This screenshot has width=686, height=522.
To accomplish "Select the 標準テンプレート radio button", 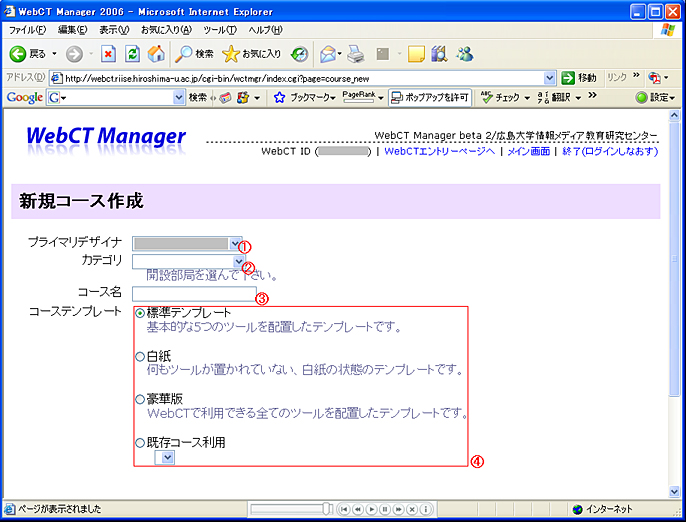I will (140, 313).
